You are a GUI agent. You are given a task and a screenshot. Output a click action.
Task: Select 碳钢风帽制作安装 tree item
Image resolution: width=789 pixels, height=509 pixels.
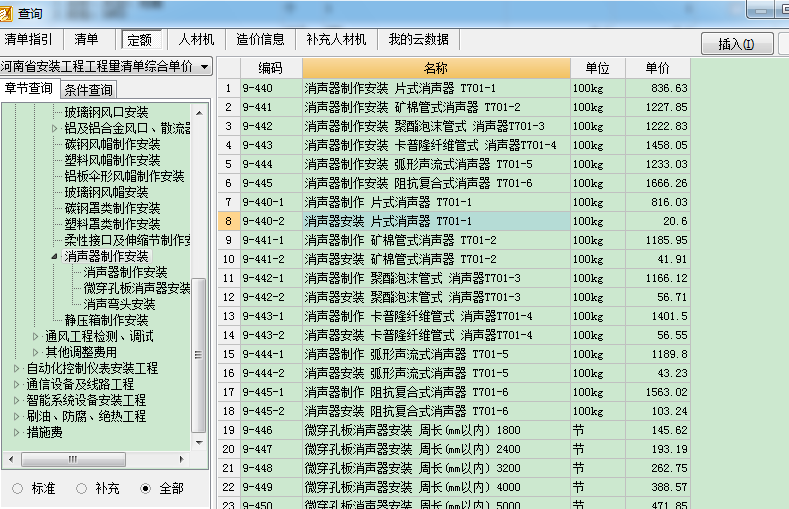coord(112,144)
